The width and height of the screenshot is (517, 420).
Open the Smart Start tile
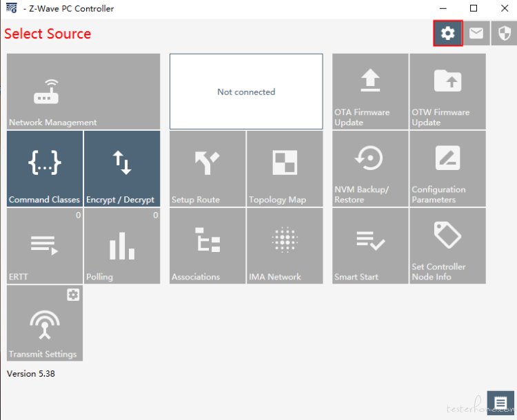(x=370, y=246)
